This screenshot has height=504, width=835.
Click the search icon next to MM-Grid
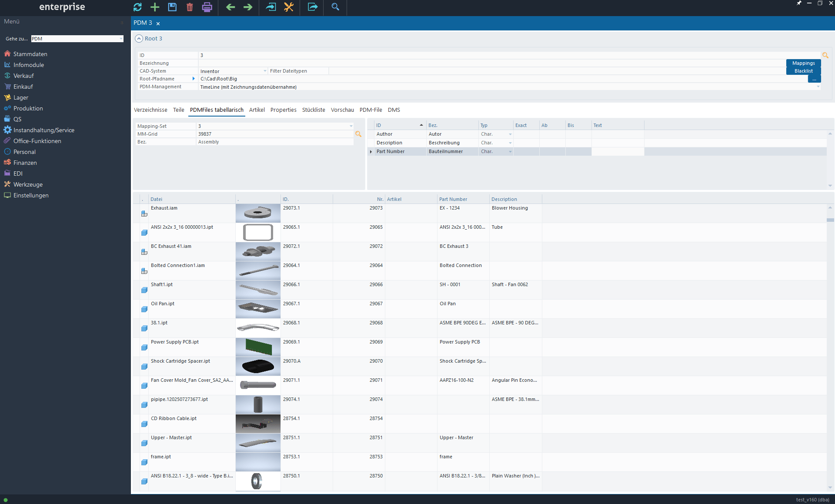[x=358, y=134]
